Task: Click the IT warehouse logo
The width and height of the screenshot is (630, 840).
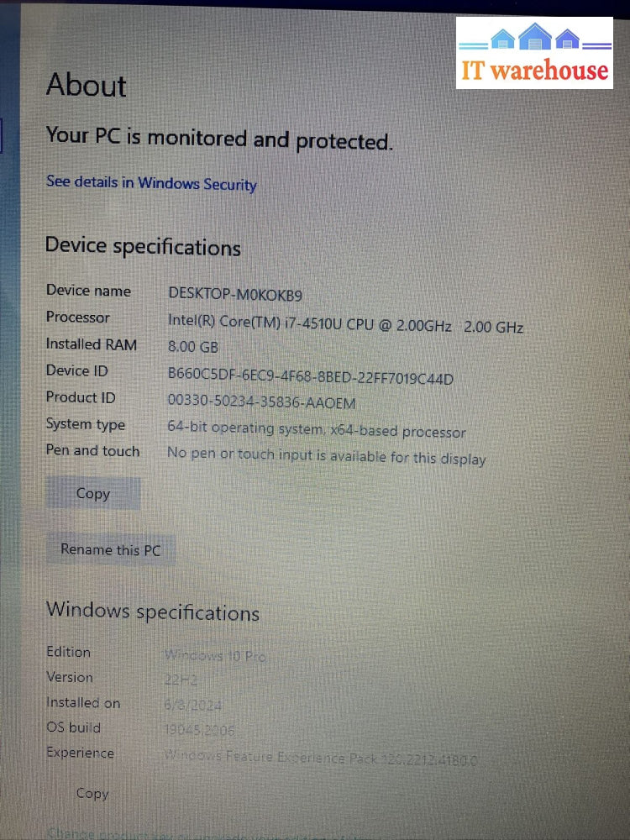Action: 534,54
